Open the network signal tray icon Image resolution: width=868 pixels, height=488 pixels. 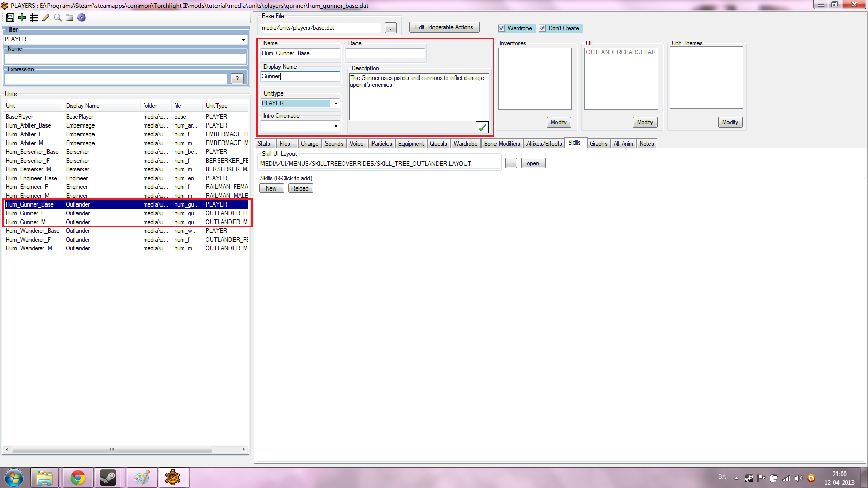click(x=786, y=478)
